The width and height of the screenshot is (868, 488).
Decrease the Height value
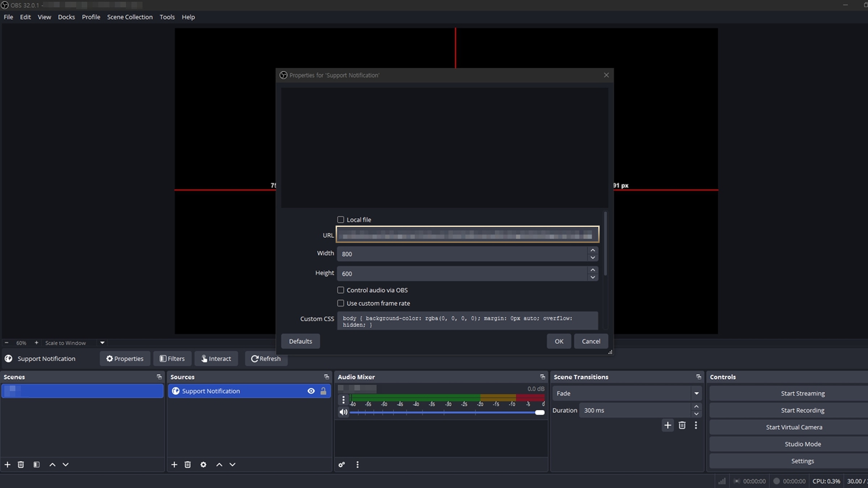tap(592, 277)
